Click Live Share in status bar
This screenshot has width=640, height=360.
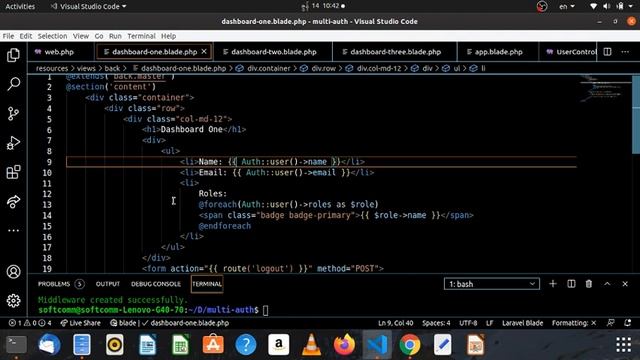point(80,323)
